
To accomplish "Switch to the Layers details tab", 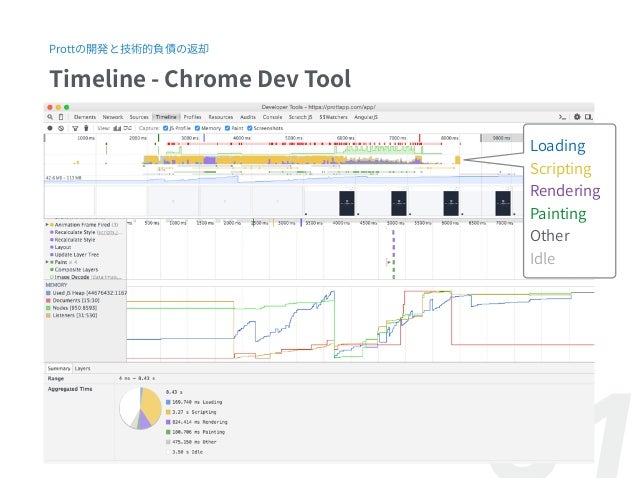I will 83,368.
